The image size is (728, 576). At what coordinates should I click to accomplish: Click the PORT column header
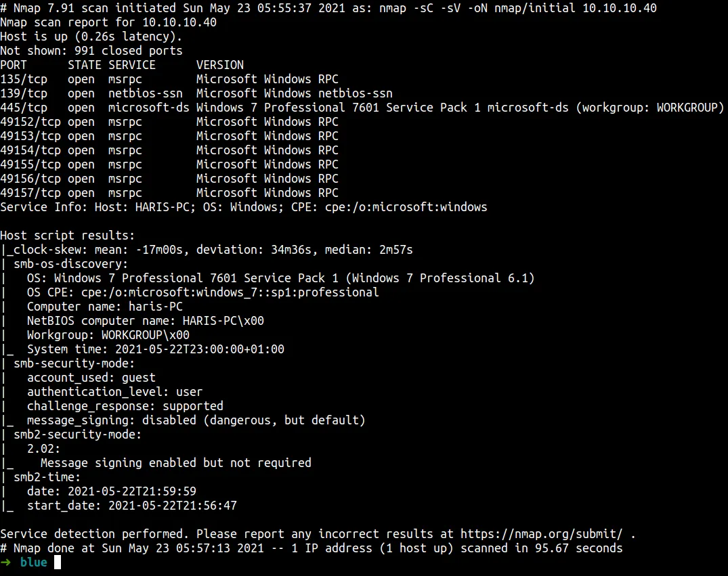[x=14, y=65]
